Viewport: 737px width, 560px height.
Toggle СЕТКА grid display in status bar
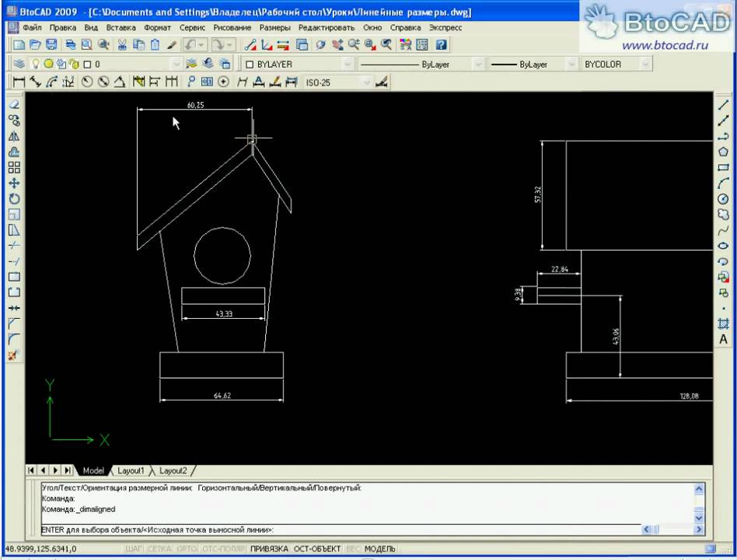159,549
